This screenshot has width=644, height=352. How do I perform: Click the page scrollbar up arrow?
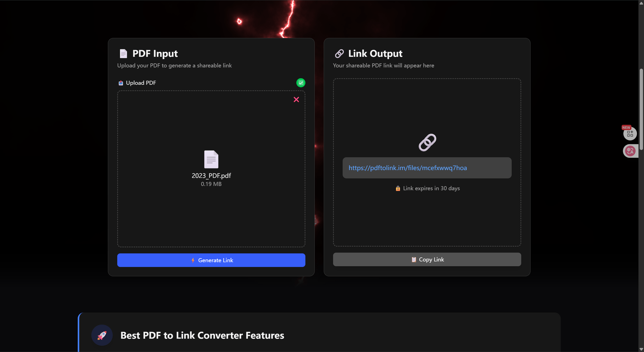[x=641, y=3]
